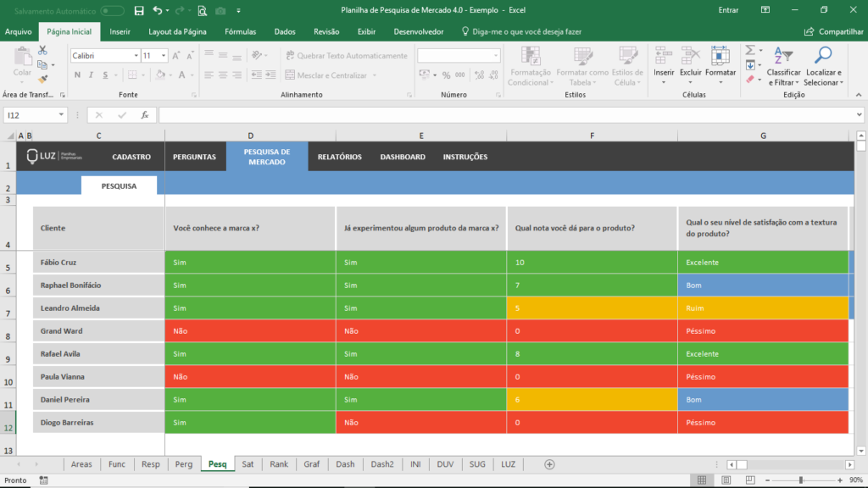Click the AutoSum sigma icon
The image size is (868, 488).
[x=750, y=50]
